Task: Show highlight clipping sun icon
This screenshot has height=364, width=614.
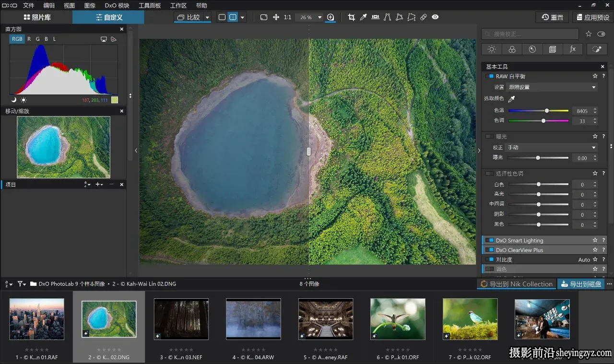Action: (24, 100)
